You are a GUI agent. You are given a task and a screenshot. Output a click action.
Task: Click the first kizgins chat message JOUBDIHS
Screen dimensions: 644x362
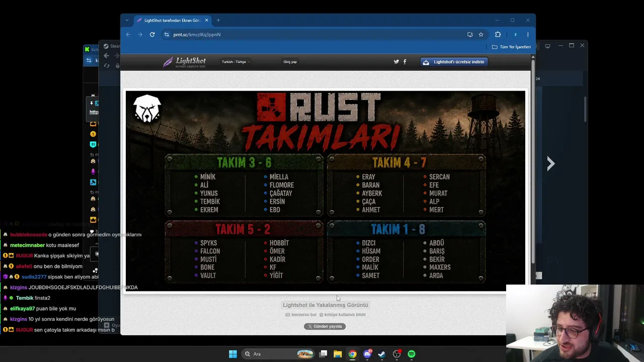click(83, 288)
